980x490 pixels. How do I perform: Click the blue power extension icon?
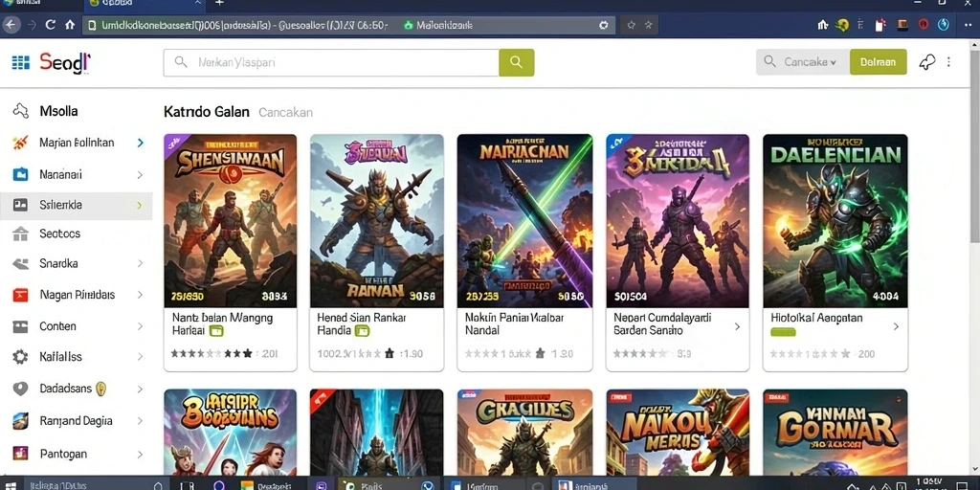point(943,25)
